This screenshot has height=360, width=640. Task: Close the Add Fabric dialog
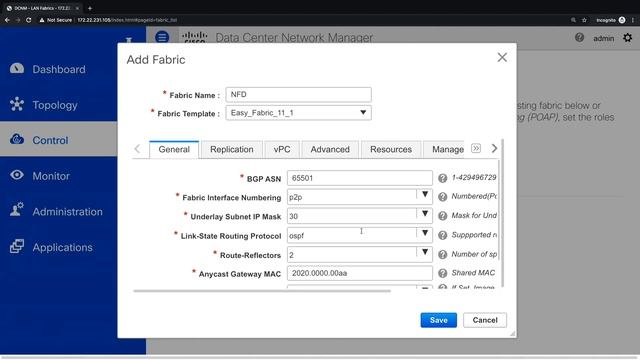[502, 58]
